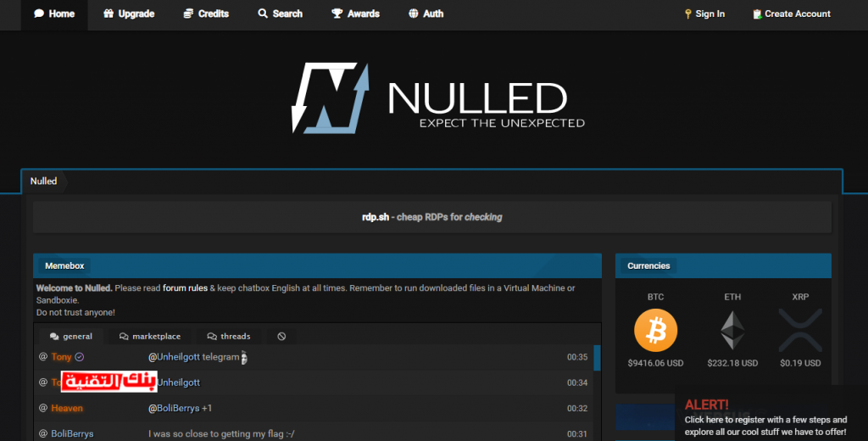
Task: Open the forum rules link
Action: click(185, 288)
